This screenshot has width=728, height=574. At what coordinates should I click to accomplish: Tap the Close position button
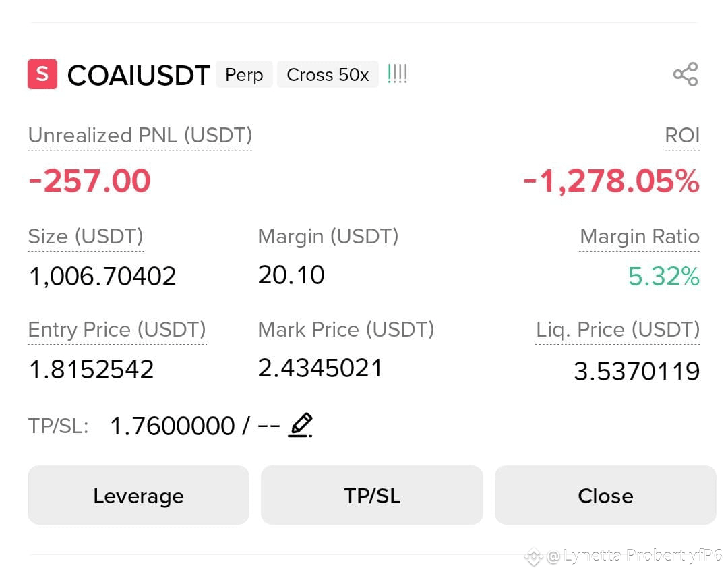pyautogui.click(x=605, y=496)
